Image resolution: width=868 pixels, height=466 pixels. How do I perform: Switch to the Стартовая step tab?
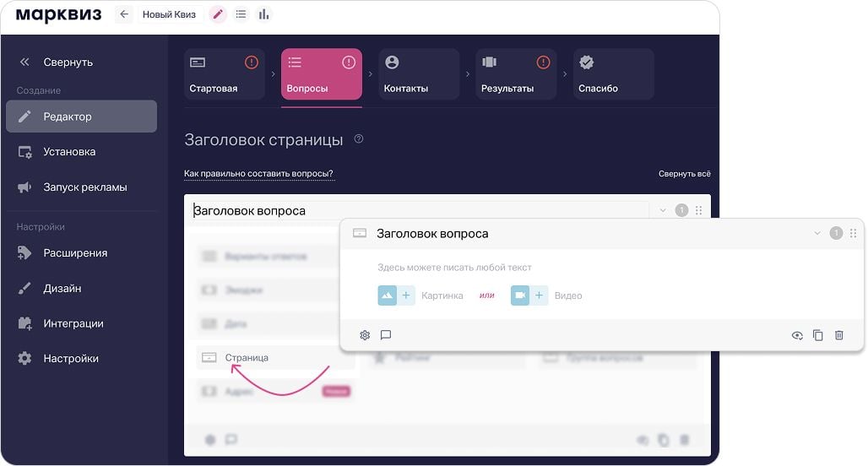[225, 74]
